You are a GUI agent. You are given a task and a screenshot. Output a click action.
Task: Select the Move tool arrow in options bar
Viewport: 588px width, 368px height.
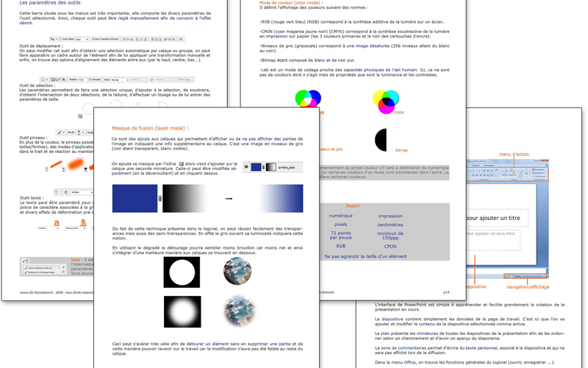click(x=52, y=39)
